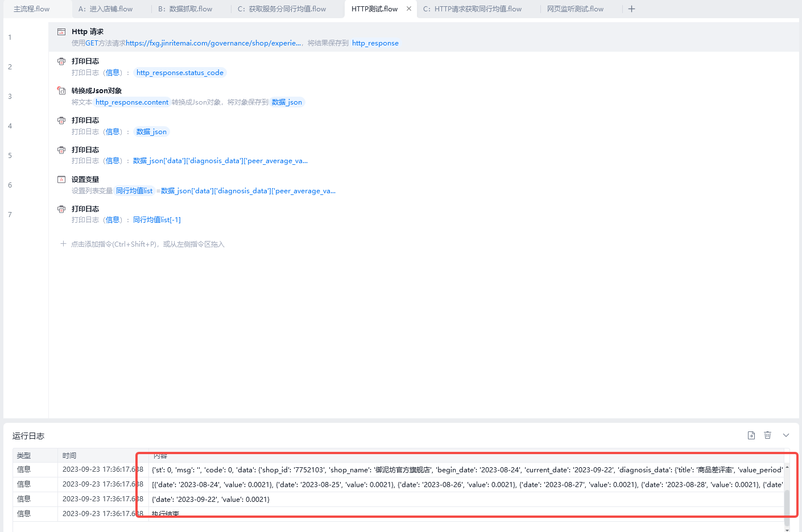Image resolution: width=802 pixels, height=532 pixels.
Task: Click the JSON conversion step icon
Action: coord(61,91)
